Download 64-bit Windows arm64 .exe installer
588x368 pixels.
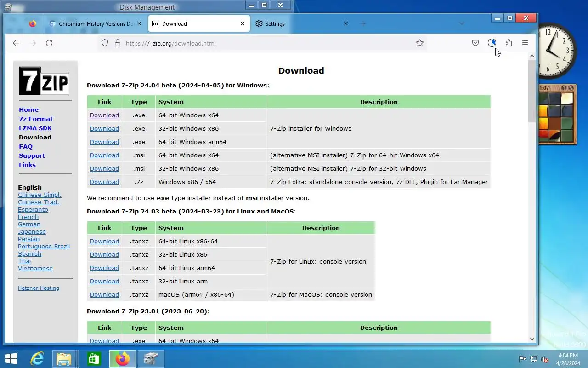104,142
